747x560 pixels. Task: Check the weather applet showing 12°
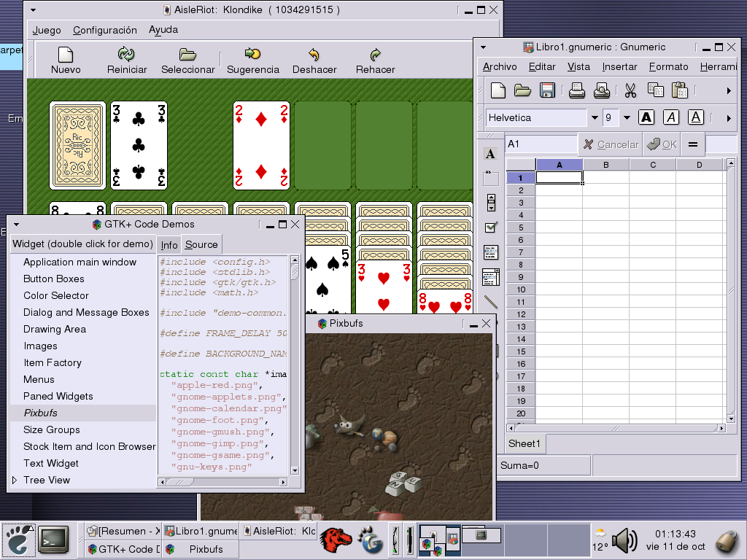click(600, 540)
